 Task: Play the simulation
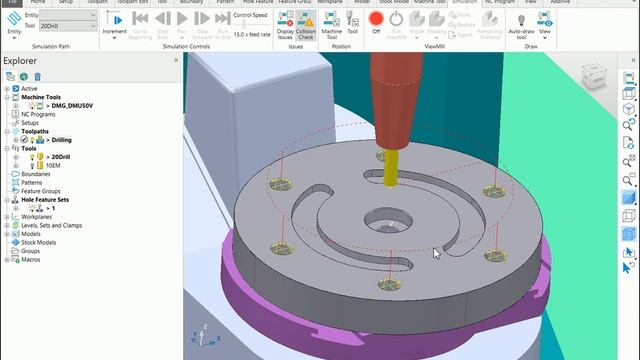tap(182, 25)
